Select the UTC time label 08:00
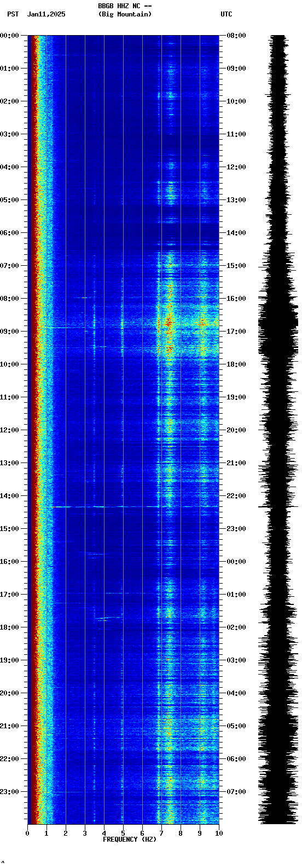Image resolution: width=302 pixels, height=868 pixels. pos(236,36)
